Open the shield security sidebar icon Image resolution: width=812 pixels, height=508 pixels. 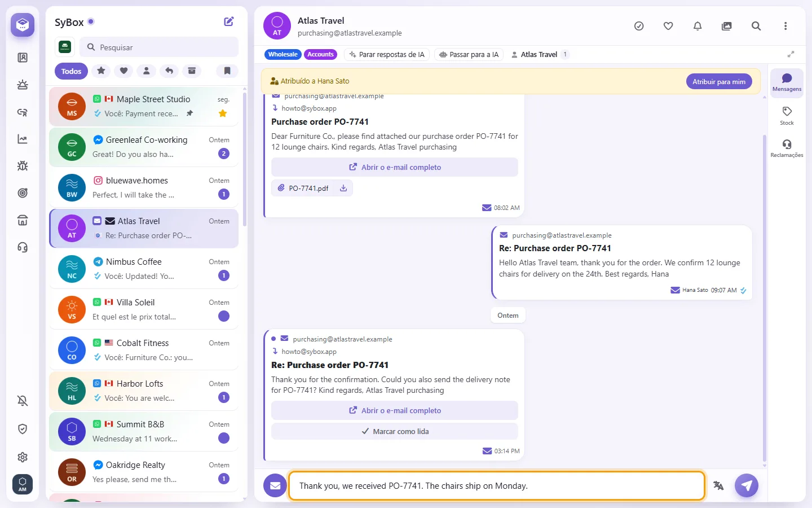(x=23, y=429)
